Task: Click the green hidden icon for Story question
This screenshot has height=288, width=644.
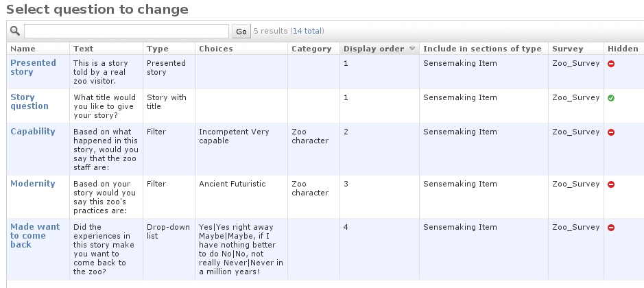Action: 611,98
